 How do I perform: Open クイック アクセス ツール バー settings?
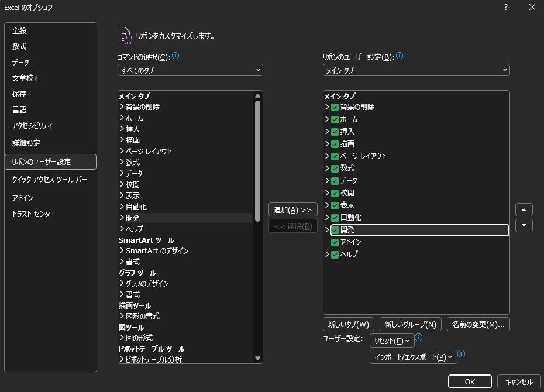50,180
